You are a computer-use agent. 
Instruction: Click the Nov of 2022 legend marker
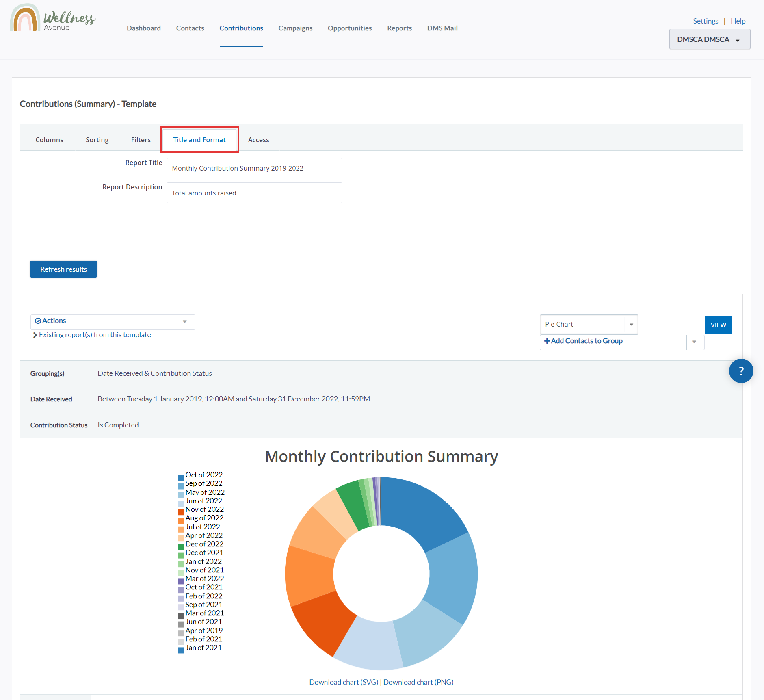[x=181, y=512]
